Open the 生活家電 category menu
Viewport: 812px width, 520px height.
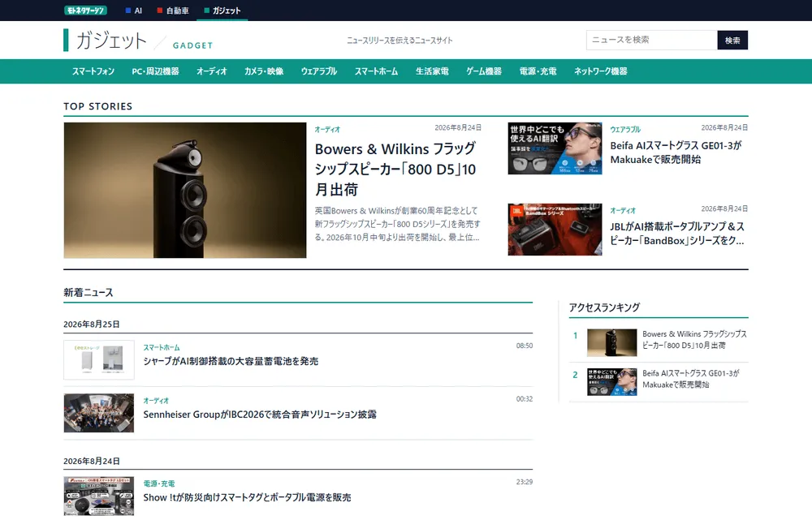pyautogui.click(x=432, y=71)
